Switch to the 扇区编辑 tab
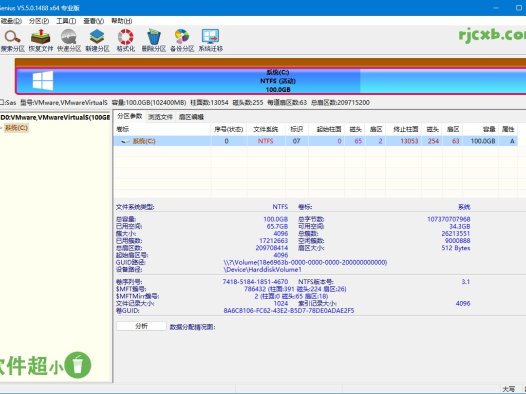This screenshot has width=526, height=394. [191, 117]
